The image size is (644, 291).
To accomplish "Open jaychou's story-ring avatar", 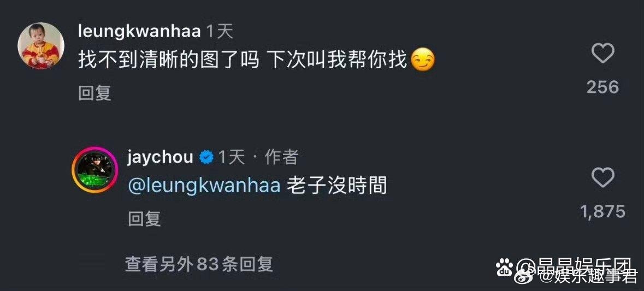I will tap(95, 169).
